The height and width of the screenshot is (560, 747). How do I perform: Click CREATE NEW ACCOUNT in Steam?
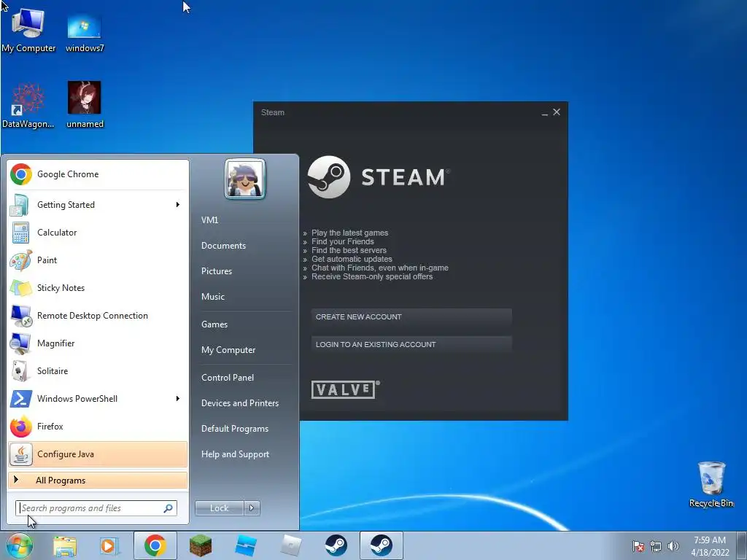pyautogui.click(x=411, y=317)
